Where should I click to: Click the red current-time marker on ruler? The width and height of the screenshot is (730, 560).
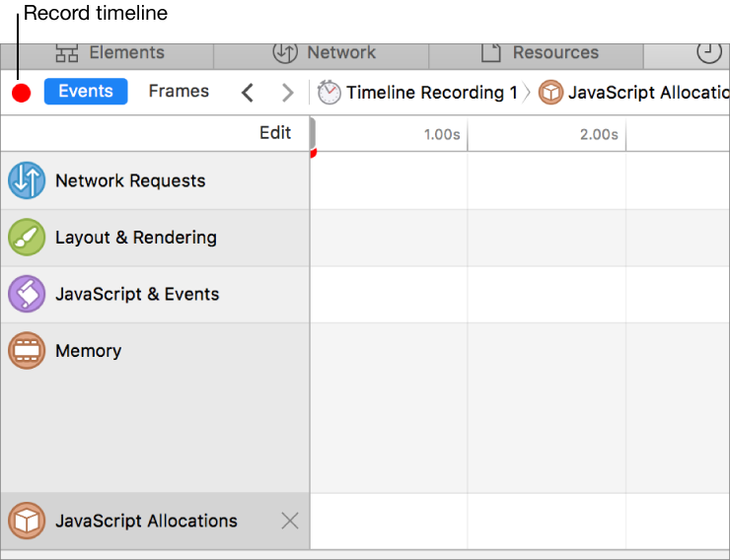(x=314, y=153)
